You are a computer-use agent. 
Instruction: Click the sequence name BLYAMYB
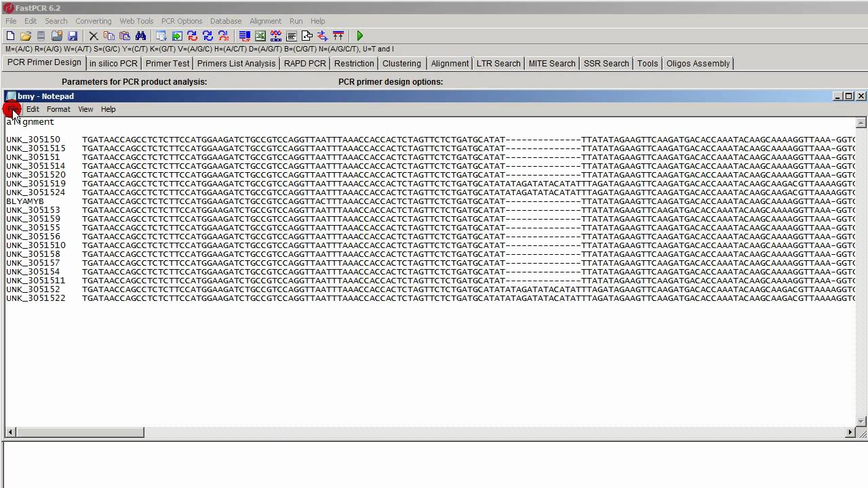[25, 201]
